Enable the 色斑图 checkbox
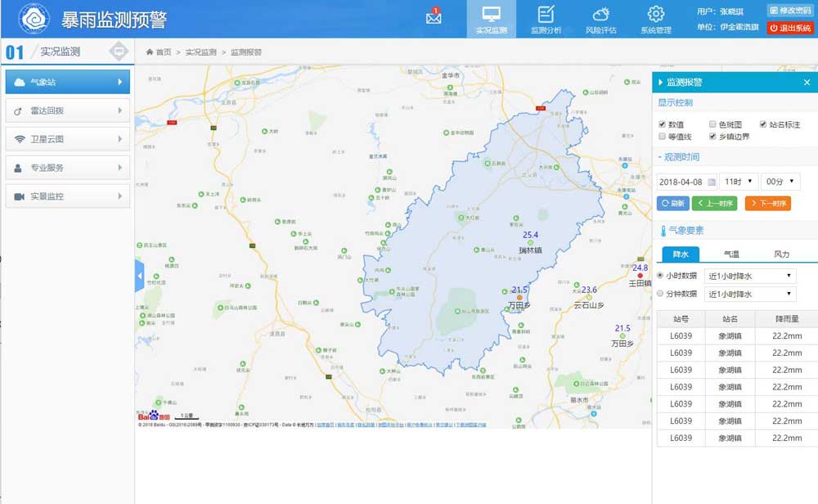The width and height of the screenshot is (818, 504). tap(712, 124)
